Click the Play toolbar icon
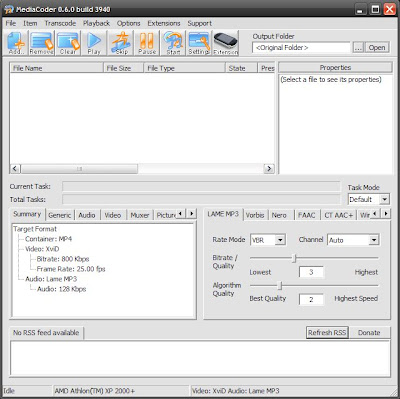The height and width of the screenshot is (399, 400). pos(94,43)
